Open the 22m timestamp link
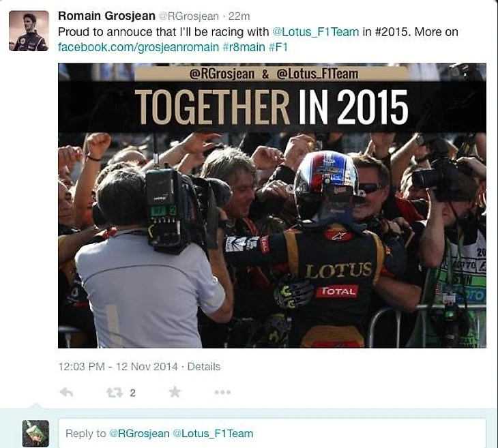Image resolution: width=498 pixels, height=448 pixels. 239,16
